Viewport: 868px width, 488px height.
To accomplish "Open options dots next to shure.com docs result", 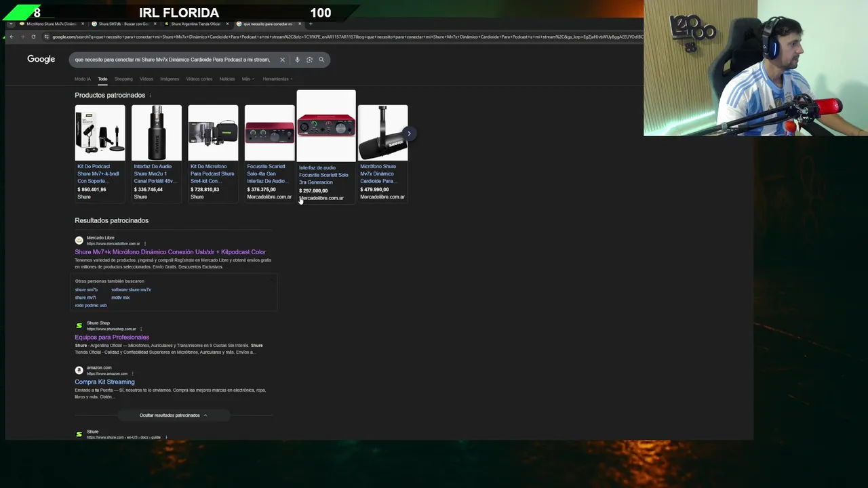I will (166, 437).
